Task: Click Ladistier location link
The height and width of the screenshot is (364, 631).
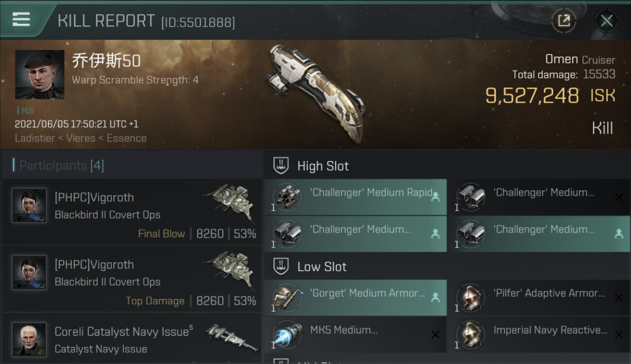Action: 34,138
